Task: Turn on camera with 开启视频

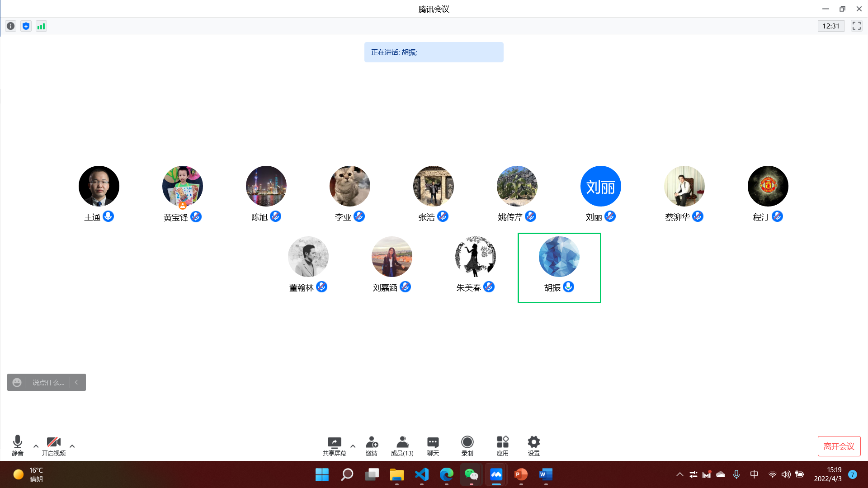Action: click(x=54, y=446)
